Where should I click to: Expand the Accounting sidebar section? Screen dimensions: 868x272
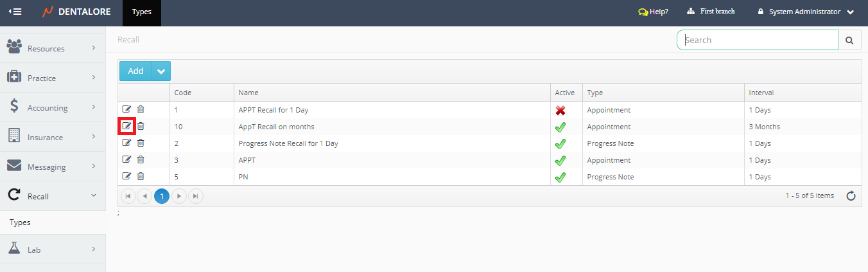[x=53, y=107]
